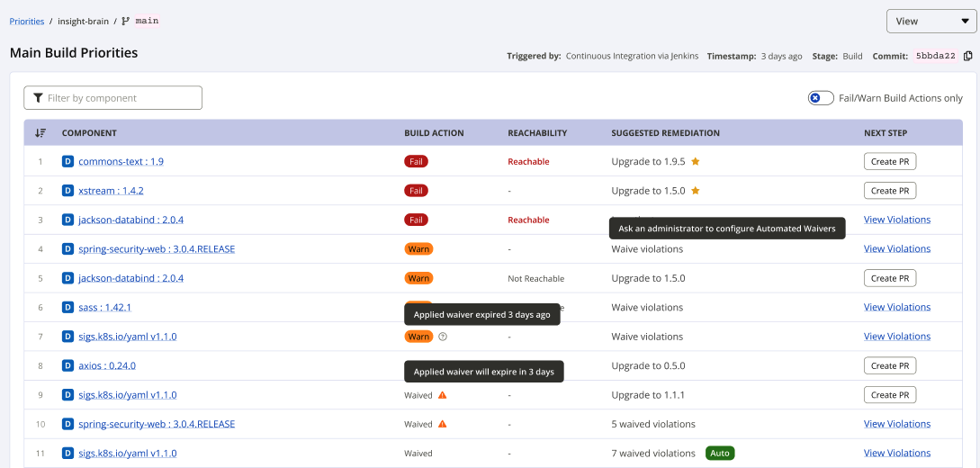The image size is (980, 468).
Task: Click the NEXT STEP column header
Action: [x=886, y=133]
